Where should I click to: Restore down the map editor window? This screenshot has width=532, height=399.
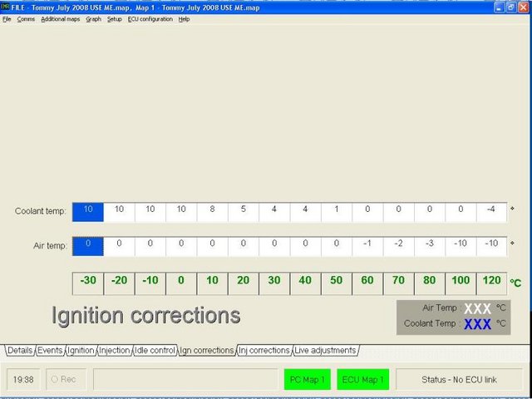pos(511,7)
